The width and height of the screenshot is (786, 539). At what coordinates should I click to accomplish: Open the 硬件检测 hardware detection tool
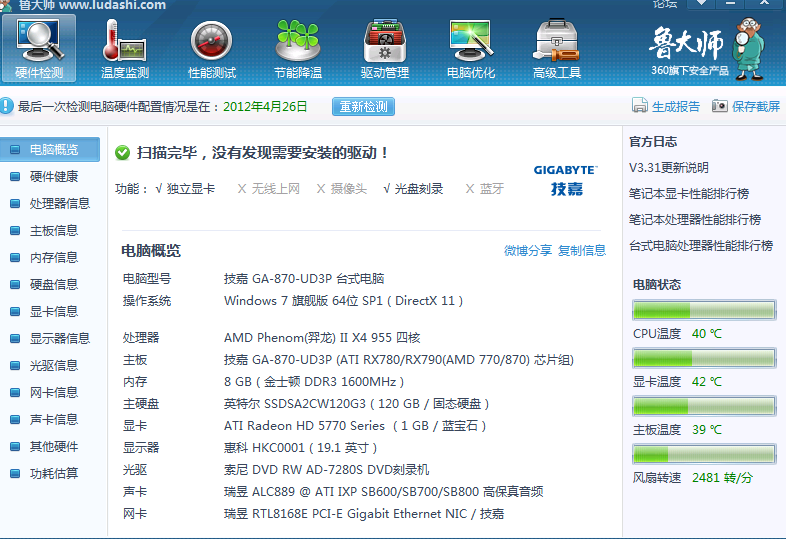(39, 49)
